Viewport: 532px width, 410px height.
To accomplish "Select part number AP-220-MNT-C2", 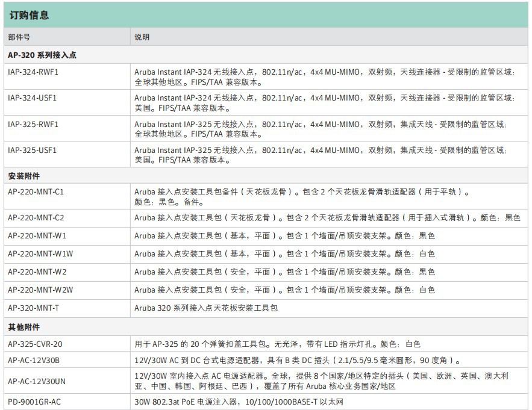I will (36, 218).
